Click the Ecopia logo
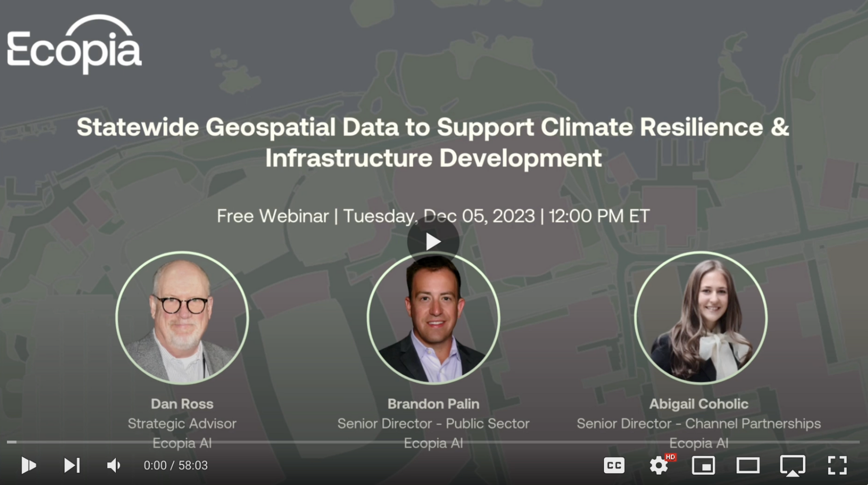 (x=74, y=44)
